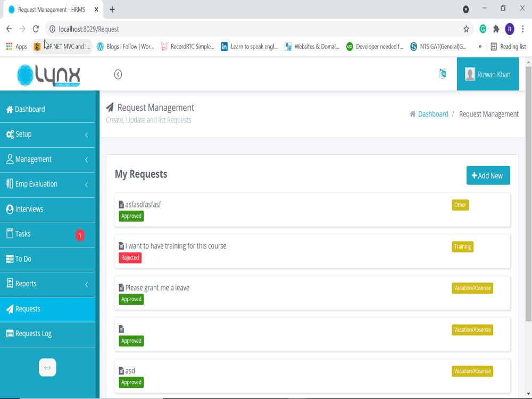Click Setup gears icon
This screenshot has width=532, height=399.
10,135
